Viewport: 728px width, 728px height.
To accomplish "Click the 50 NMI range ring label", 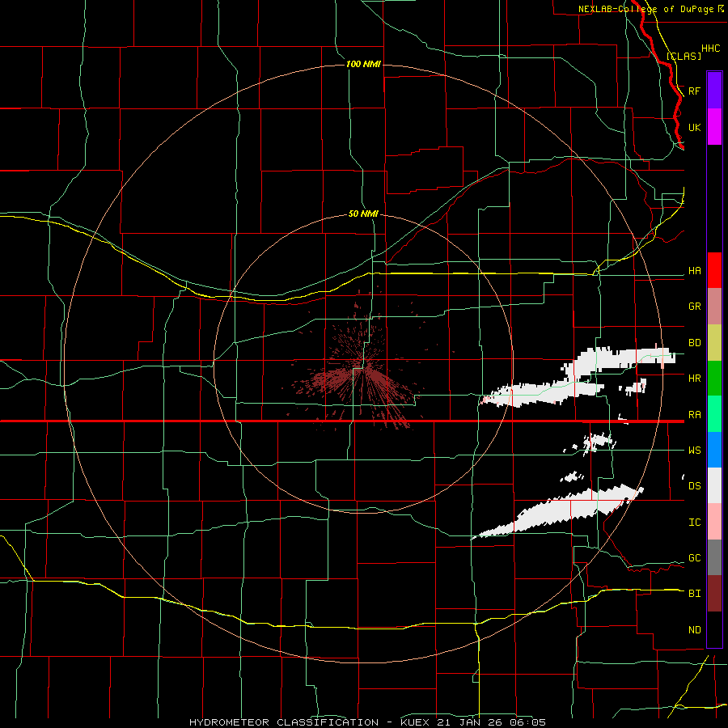I will pyautogui.click(x=363, y=214).
